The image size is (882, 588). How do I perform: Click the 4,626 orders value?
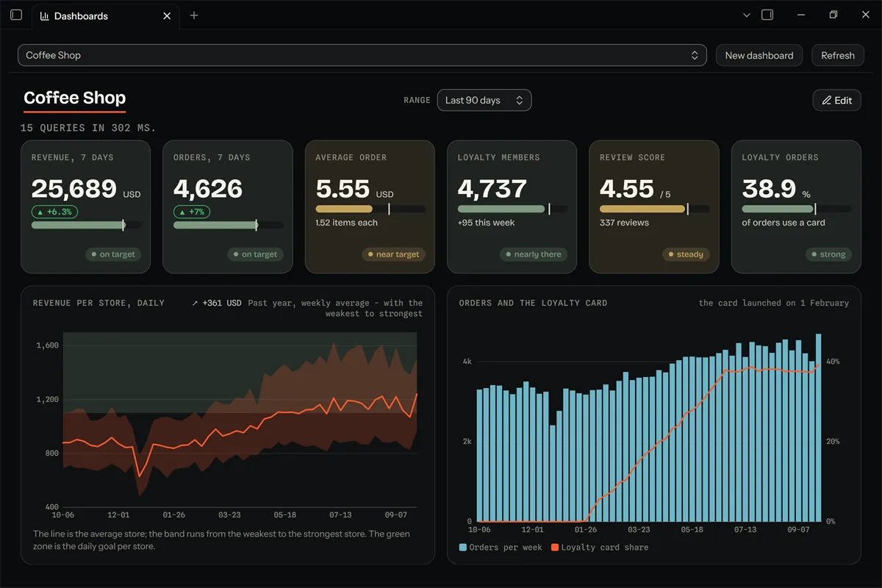point(208,189)
